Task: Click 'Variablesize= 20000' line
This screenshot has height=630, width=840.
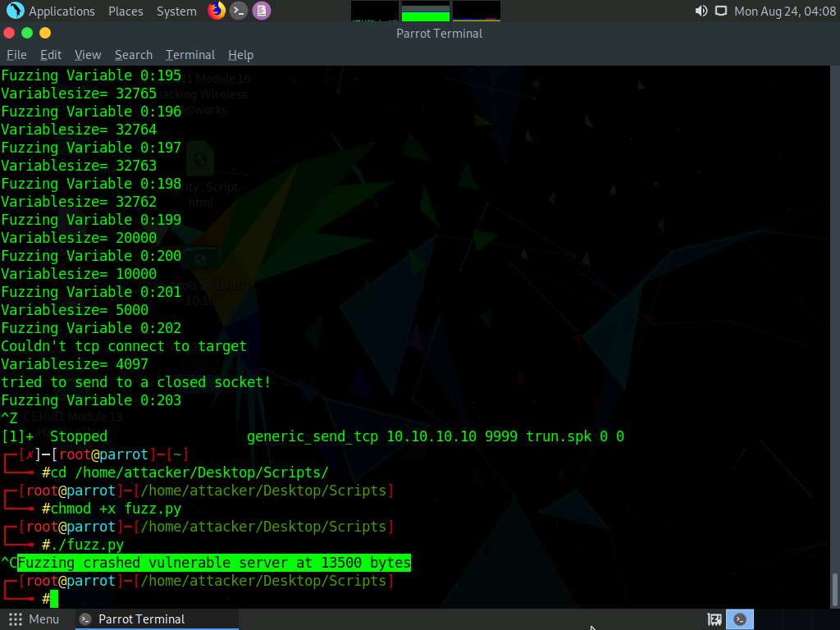Action: click(x=79, y=237)
